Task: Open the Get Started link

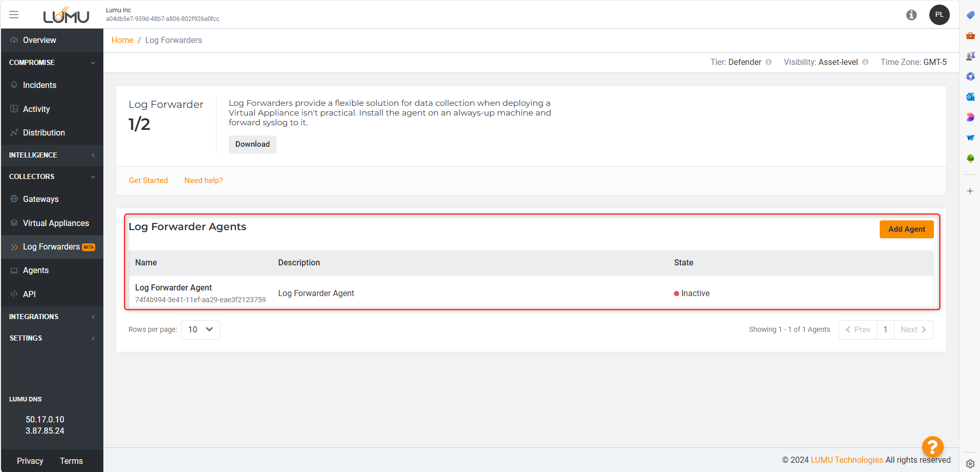Action: coord(148,181)
